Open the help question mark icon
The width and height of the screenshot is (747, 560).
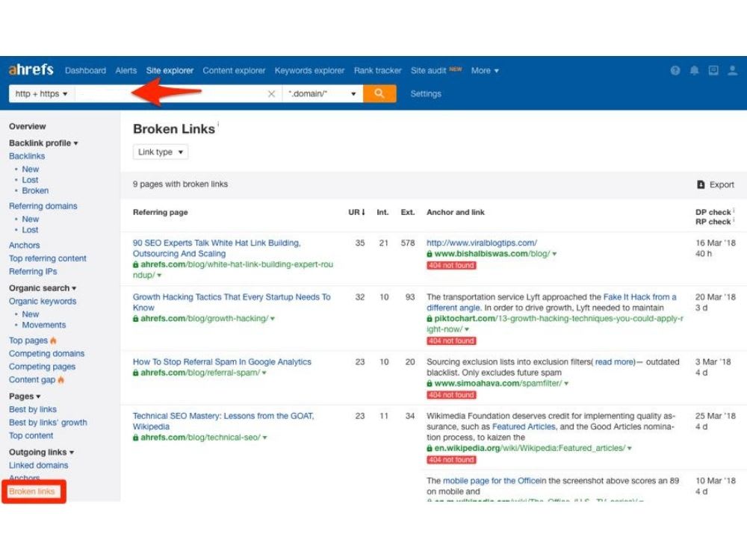pos(675,70)
